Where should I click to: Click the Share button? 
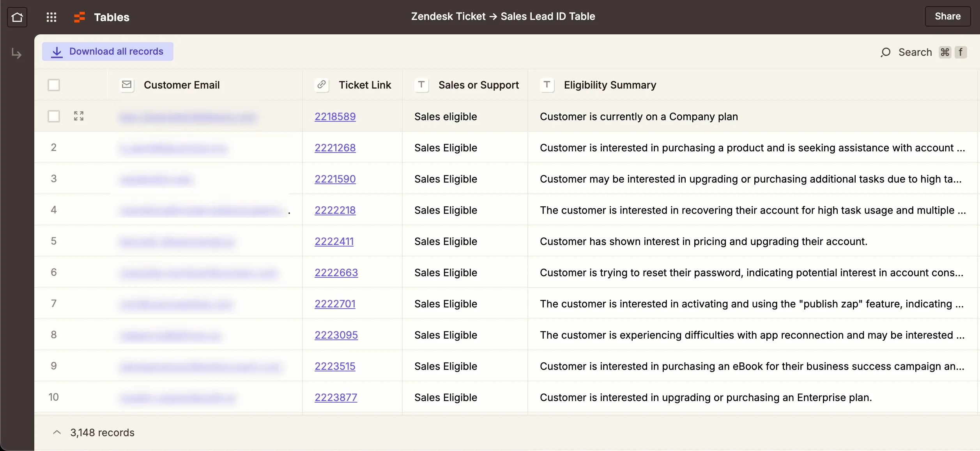coord(948,16)
